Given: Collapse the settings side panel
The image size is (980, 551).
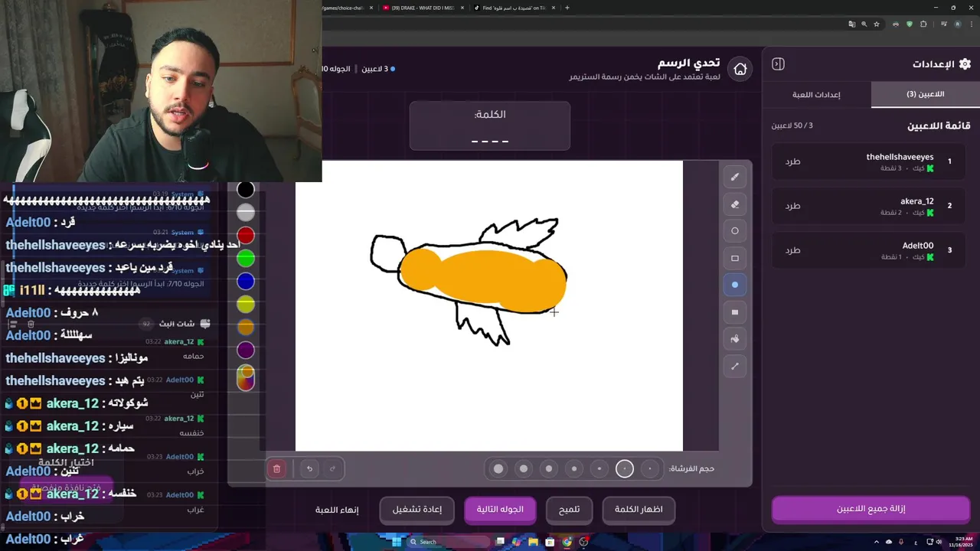Looking at the screenshot, I should 778,64.
